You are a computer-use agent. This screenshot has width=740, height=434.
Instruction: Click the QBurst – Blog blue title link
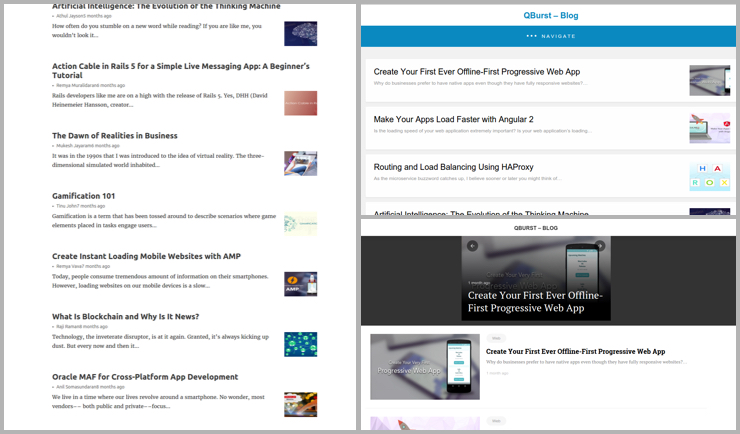click(551, 15)
